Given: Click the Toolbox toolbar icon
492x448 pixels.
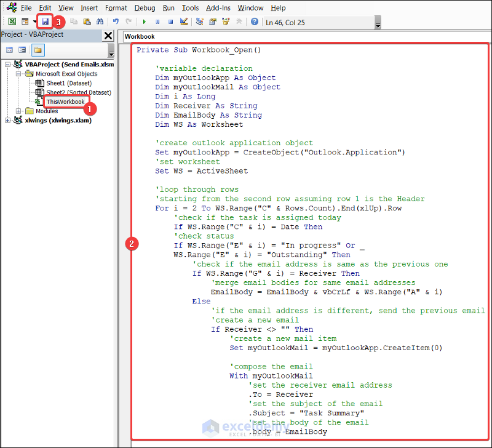Looking at the screenshot, I should tap(239, 22).
